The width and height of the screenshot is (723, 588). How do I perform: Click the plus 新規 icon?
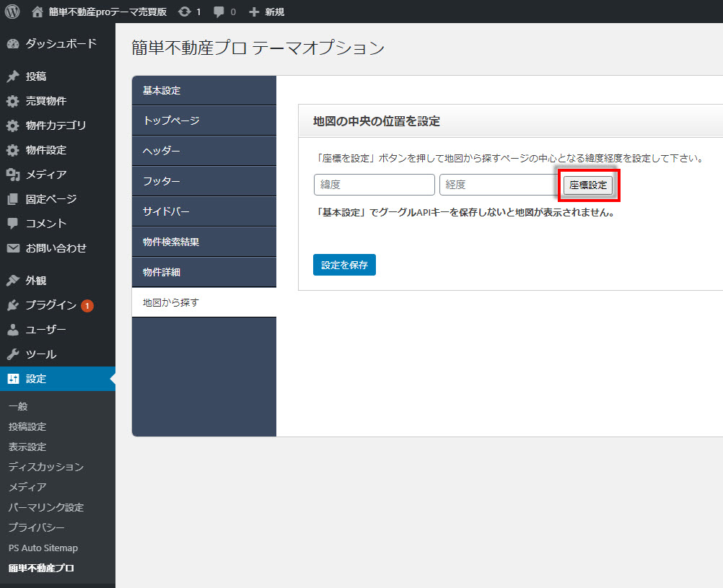point(253,12)
